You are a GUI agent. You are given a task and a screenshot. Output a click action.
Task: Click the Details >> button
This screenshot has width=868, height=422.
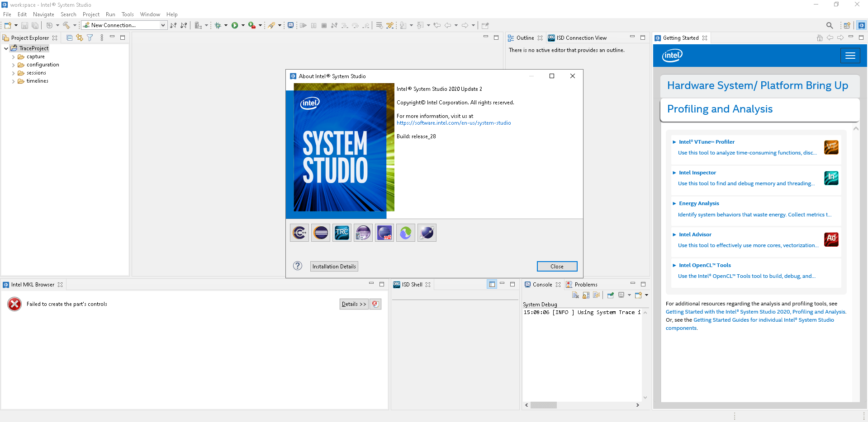click(x=354, y=304)
